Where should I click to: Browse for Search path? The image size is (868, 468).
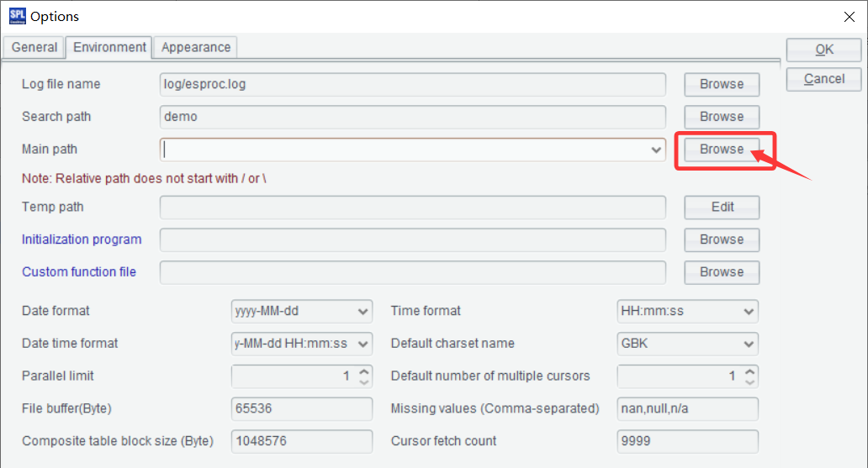point(721,117)
